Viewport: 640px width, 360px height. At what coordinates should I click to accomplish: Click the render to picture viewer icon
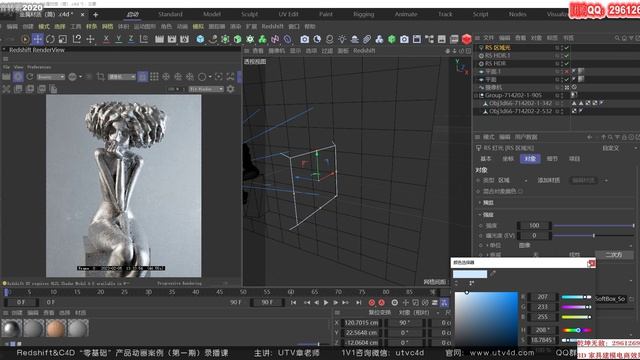pyautogui.click(x=172, y=39)
